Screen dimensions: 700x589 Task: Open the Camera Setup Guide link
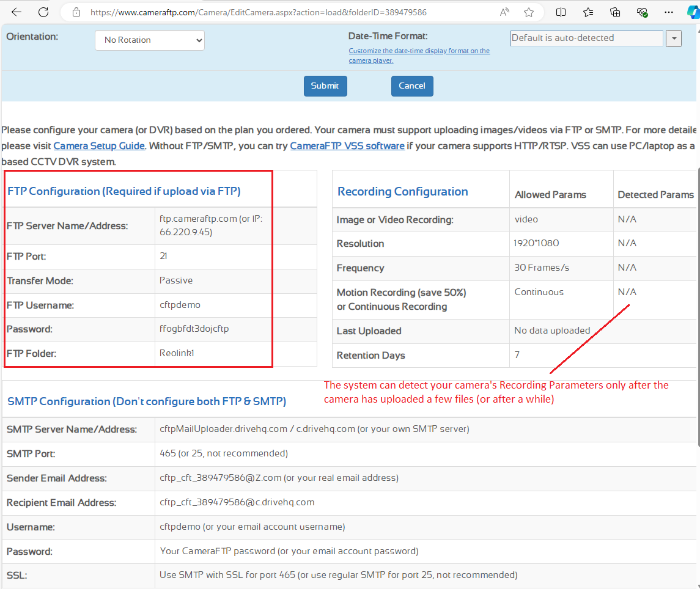(x=99, y=146)
